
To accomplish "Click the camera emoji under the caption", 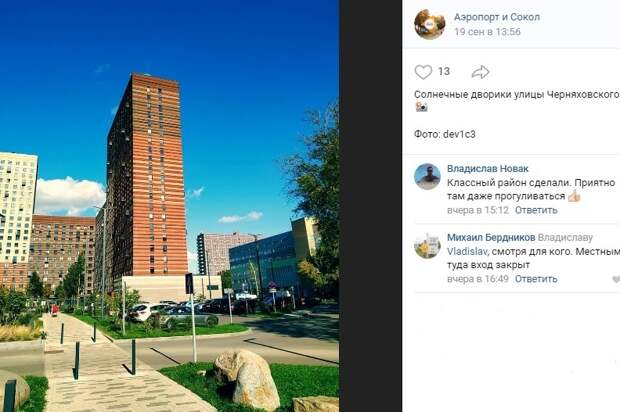I will pyautogui.click(x=422, y=107).
